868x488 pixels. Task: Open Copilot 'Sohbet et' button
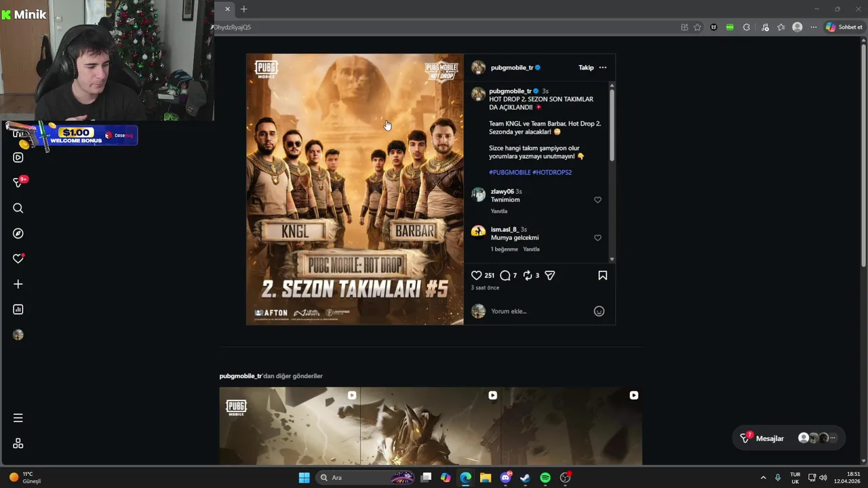click(x=844, y=27)
